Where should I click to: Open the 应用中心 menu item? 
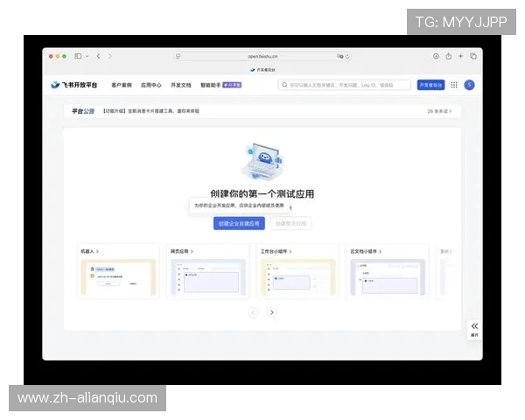pos(151,85)
